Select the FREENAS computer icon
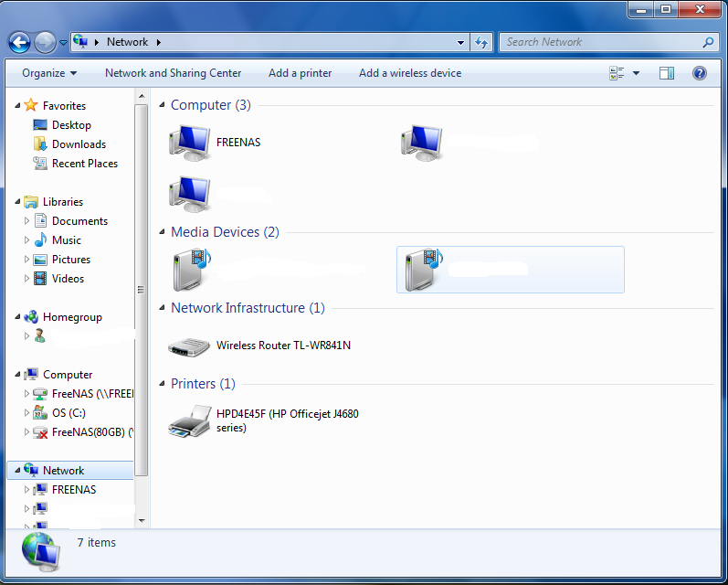Screen dimensions: 728x585 pos(190,143)
